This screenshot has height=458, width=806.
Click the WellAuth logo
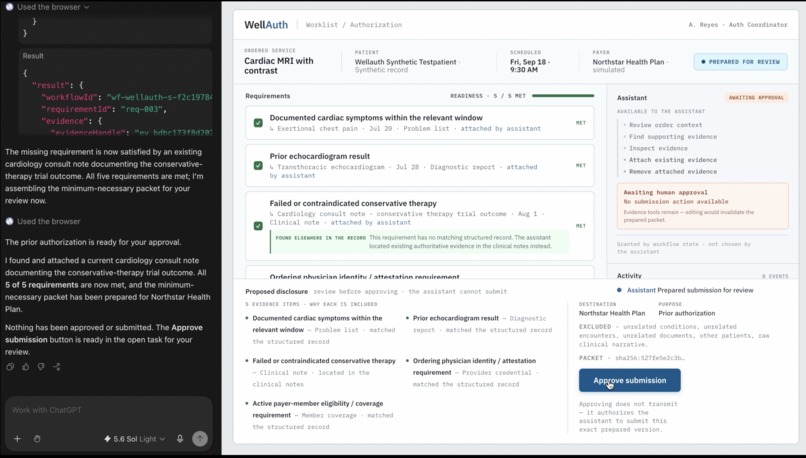tap(266, 25)
